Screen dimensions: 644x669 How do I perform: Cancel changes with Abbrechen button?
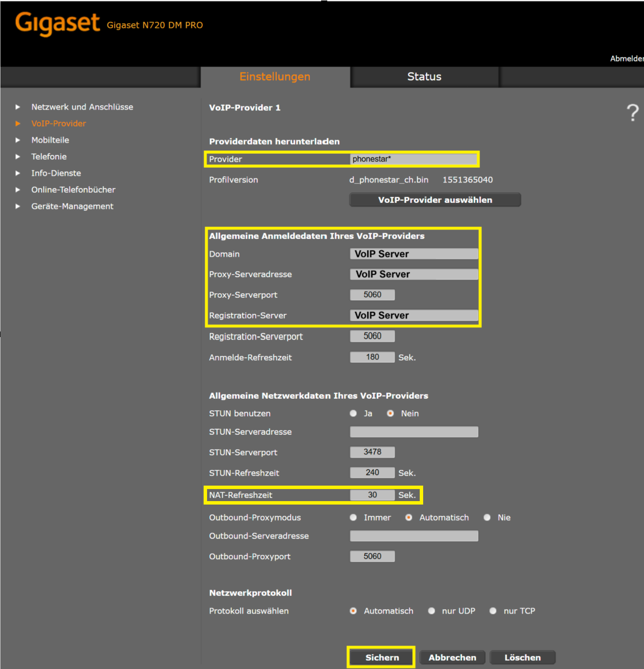452,657
